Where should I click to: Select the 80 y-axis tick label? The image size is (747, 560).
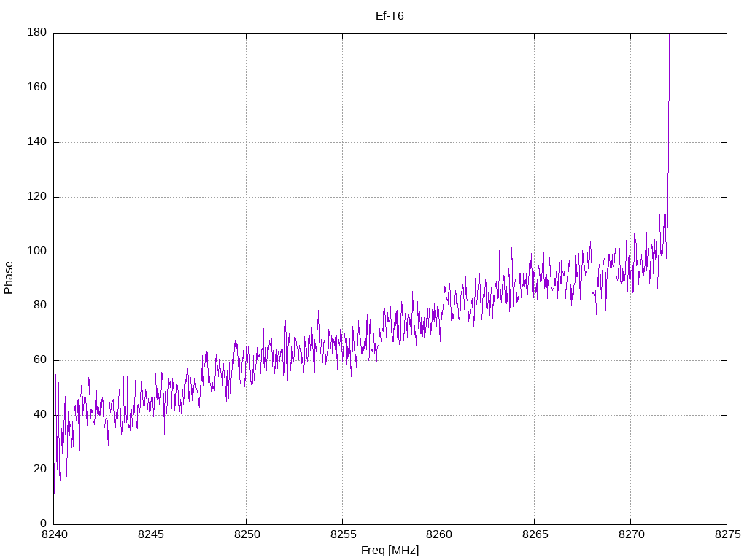point(40,306)
